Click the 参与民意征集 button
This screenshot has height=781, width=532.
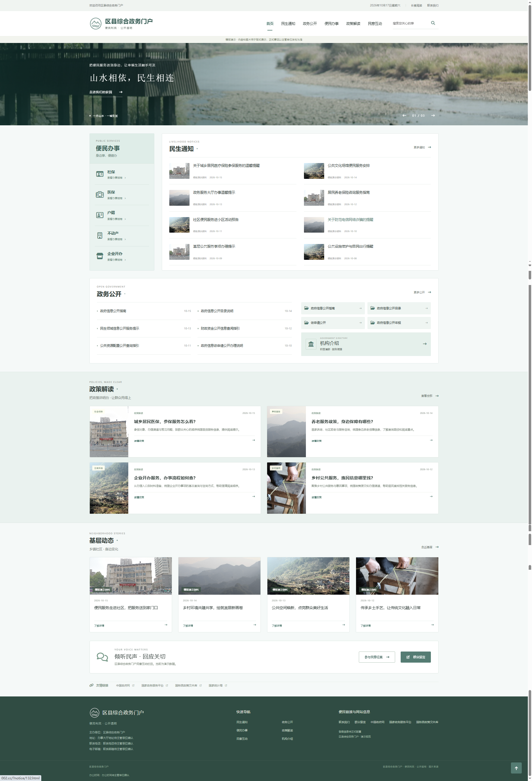[x=377, y=657]
